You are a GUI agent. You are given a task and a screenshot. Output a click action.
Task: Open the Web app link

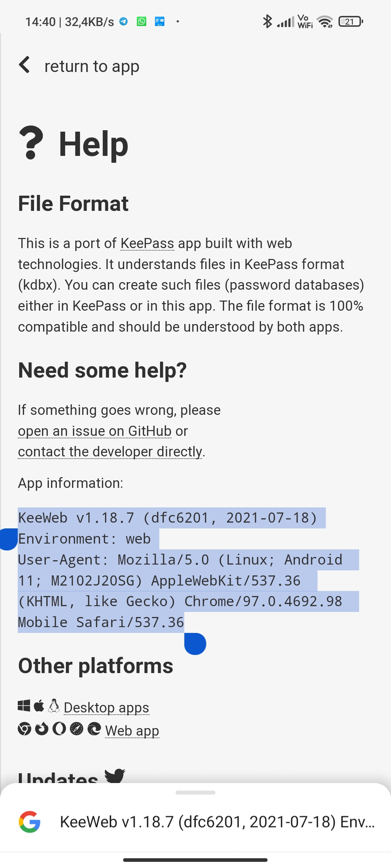(132, 730)
